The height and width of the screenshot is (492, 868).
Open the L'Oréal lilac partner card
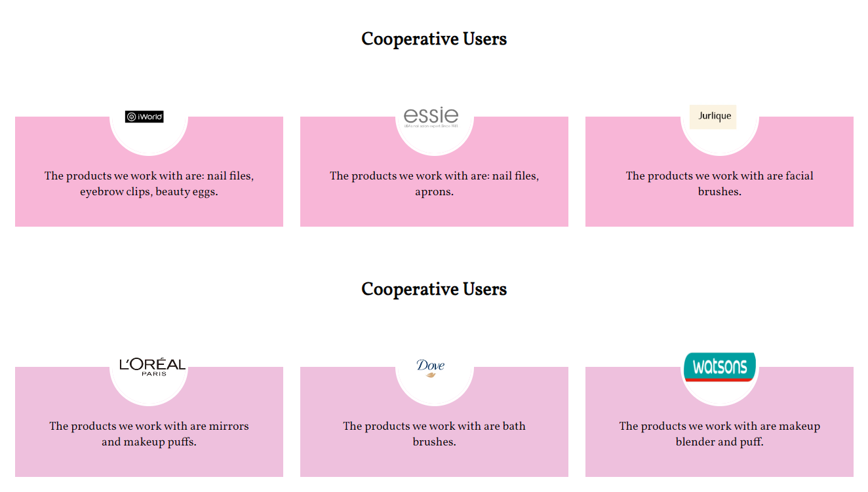tap(149, 422)
